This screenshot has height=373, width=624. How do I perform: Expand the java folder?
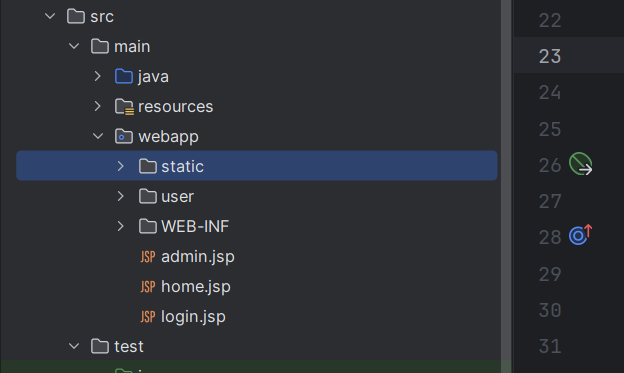coord(98,76)
